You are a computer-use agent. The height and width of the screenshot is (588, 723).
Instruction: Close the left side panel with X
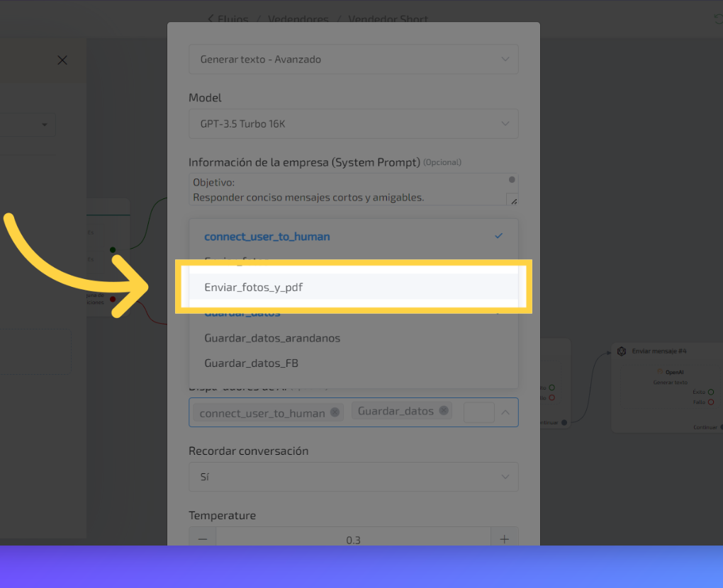pos(62,60)
